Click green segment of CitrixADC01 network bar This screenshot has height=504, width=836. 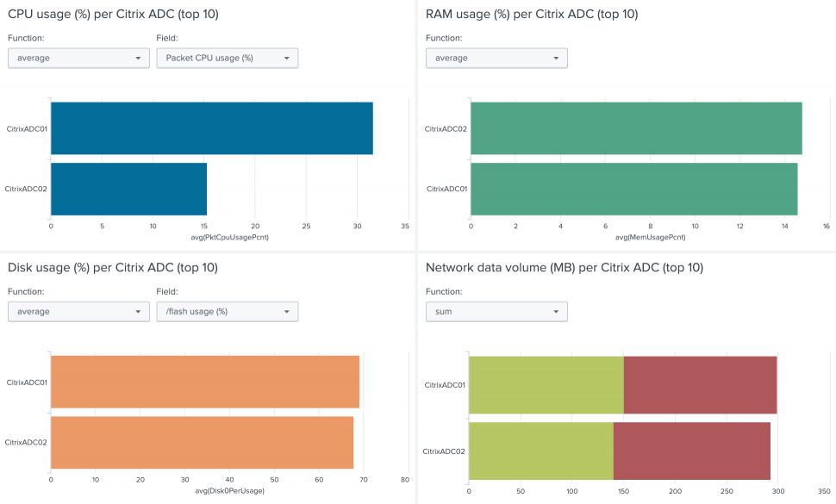[546, 385]
